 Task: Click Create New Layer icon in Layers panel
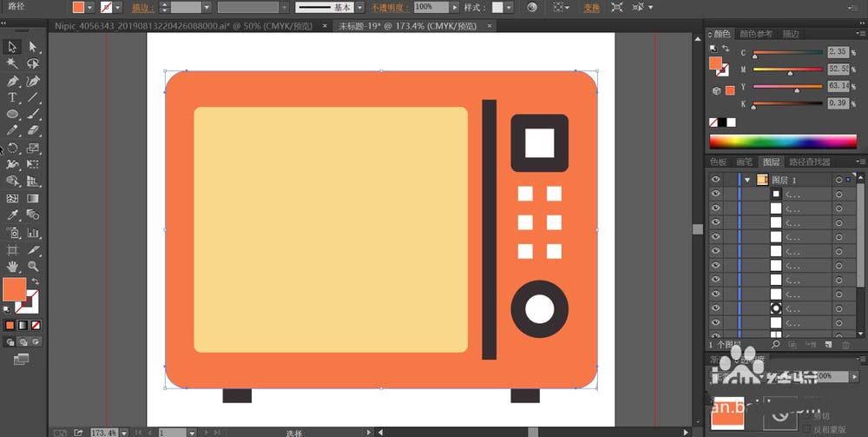coord(828,345)
